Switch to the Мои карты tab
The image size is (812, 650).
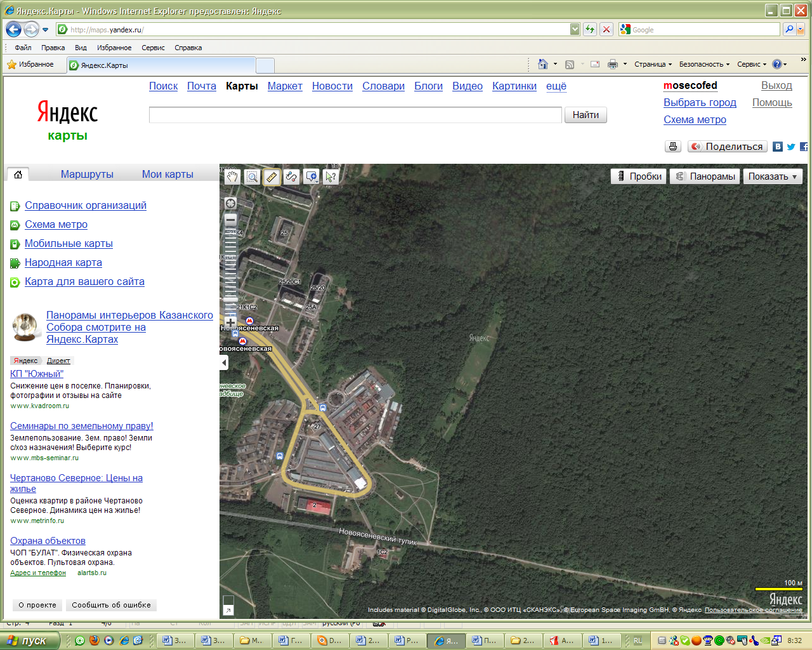click(167, 174)
